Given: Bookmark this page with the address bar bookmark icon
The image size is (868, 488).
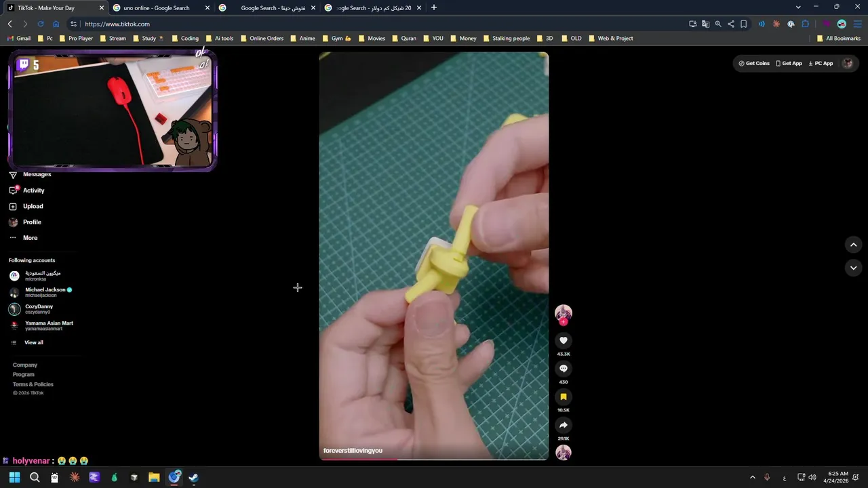Looking at the screenshot, I should tap(744, 24).
